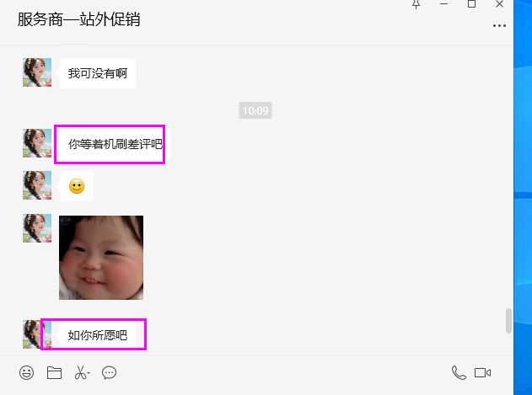Open the chat history bubble icon
532x395 pixels.
coord(109,372)
